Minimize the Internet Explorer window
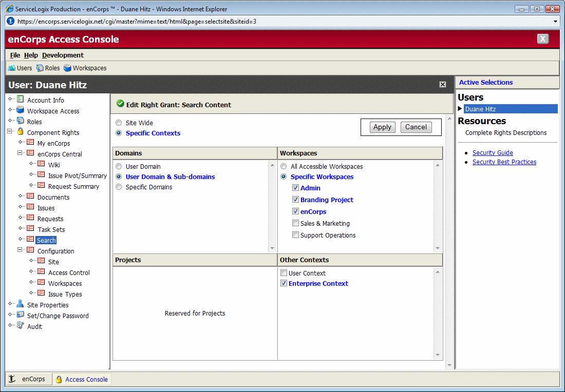This screenshot has height=392, width=565. point(522,9)
